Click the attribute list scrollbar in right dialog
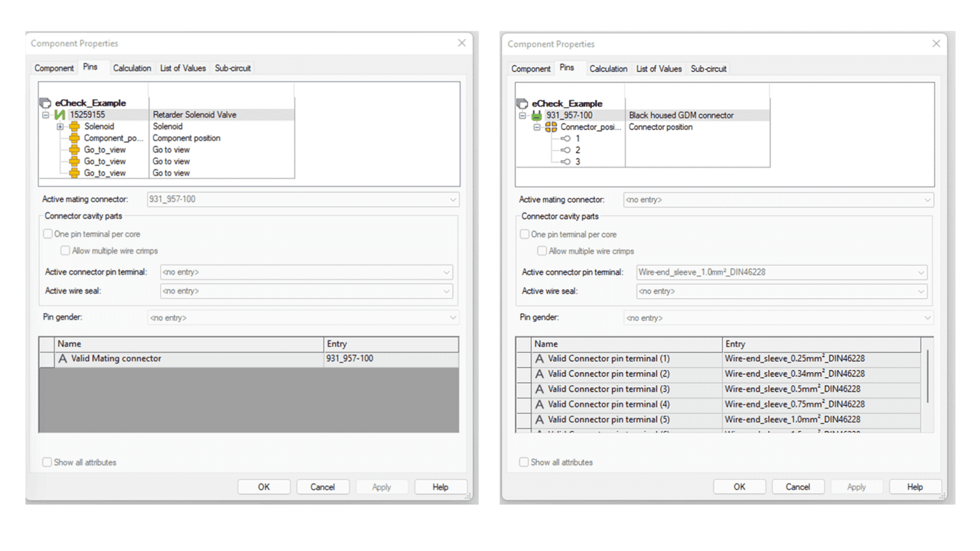Screen dimensions: 980x551 coord(927,376)
